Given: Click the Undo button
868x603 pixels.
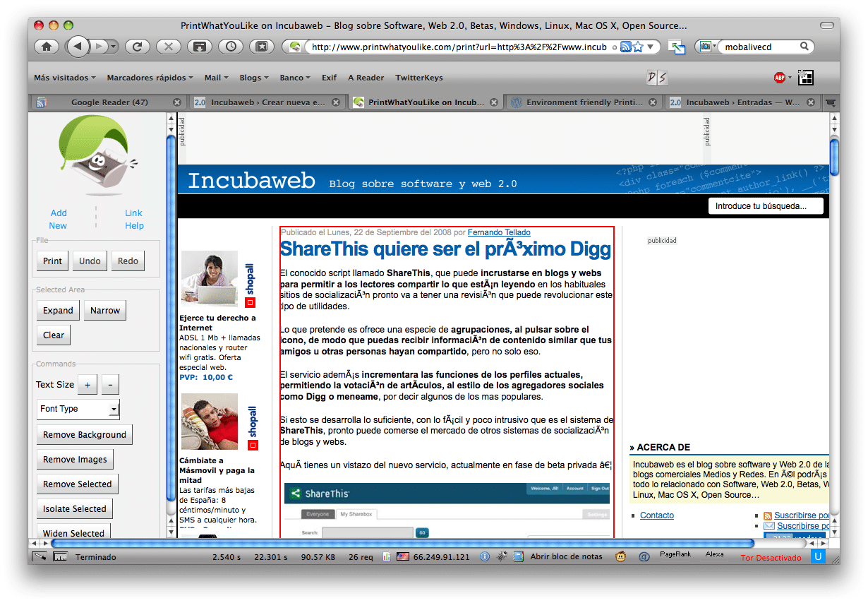Looking at the screenshot, I should coord(90,261).
